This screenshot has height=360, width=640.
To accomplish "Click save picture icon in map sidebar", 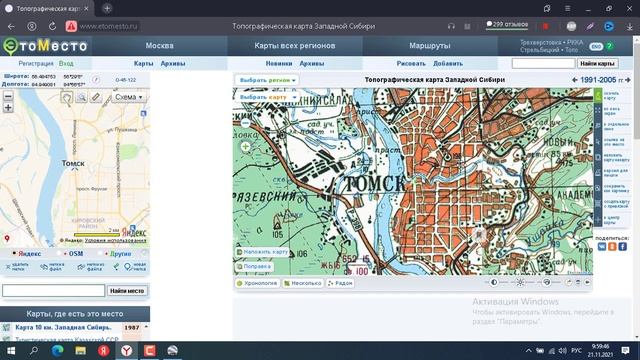I will 598,188.
